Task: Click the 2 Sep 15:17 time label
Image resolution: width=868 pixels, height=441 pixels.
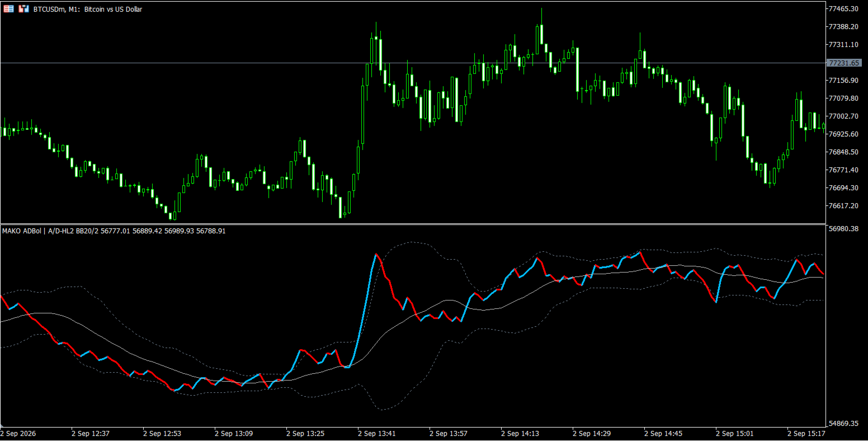Action: coord(806,433)
